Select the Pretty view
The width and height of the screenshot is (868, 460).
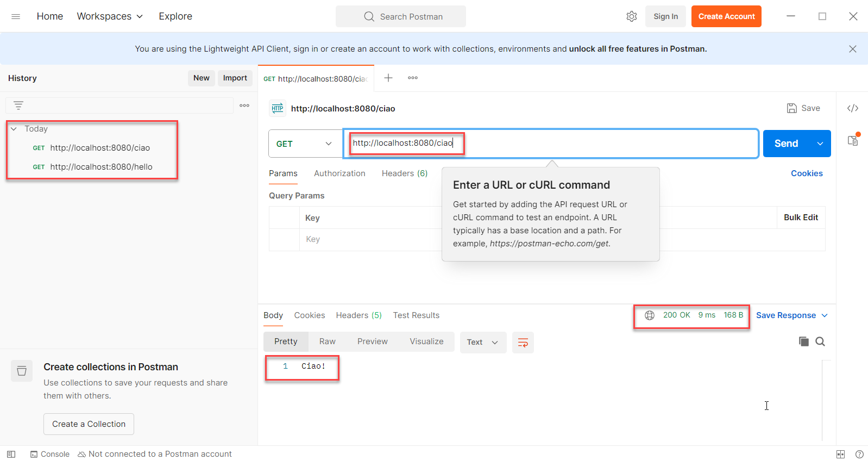[286, 341]
